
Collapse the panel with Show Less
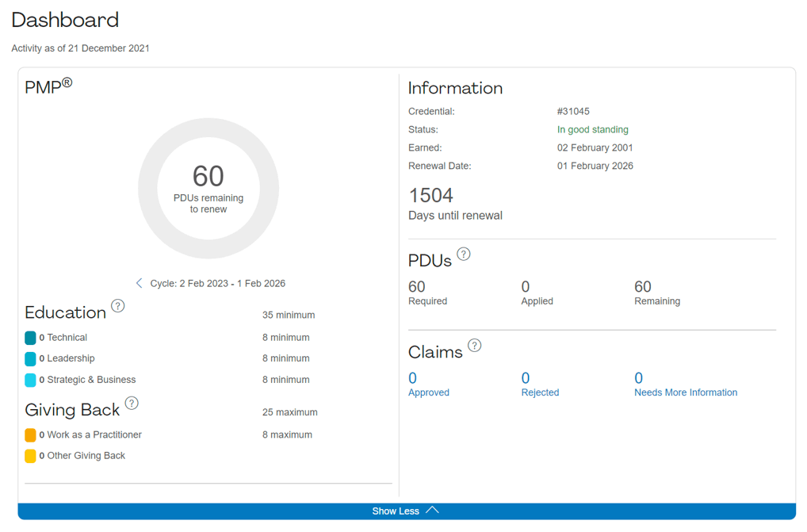point(406,511)
